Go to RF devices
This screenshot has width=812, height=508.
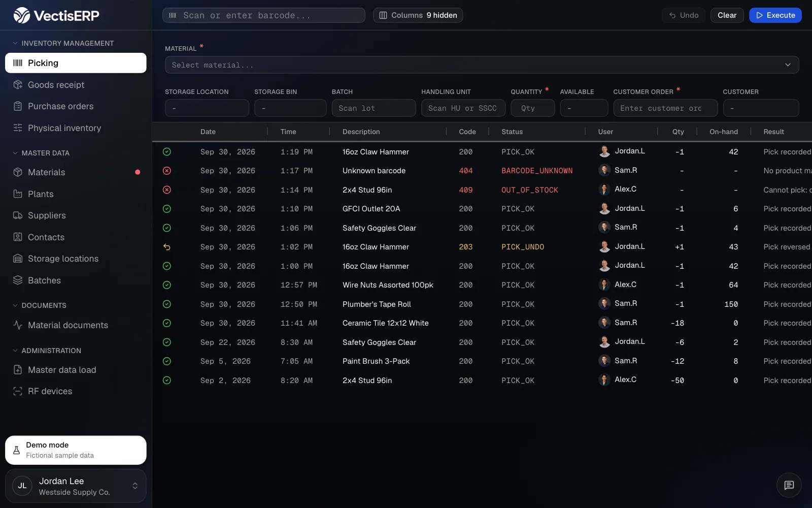[x=76, y=391]
